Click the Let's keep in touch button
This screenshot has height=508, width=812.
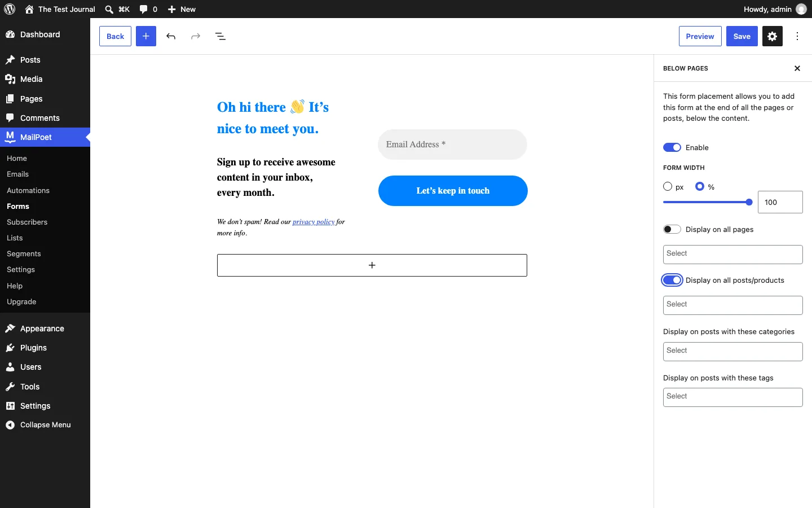pyautogui.click(x=453, y=191)
